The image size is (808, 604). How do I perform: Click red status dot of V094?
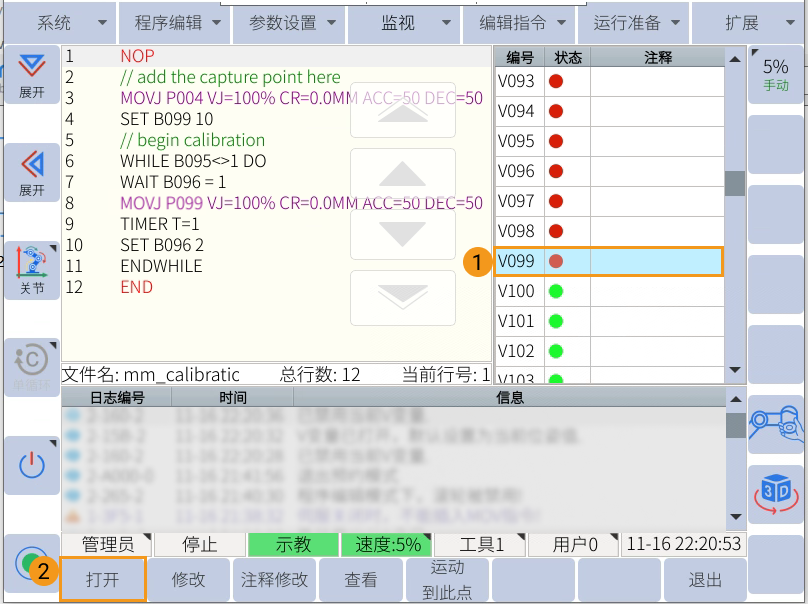pyautogui.click(x=556, y=111)
